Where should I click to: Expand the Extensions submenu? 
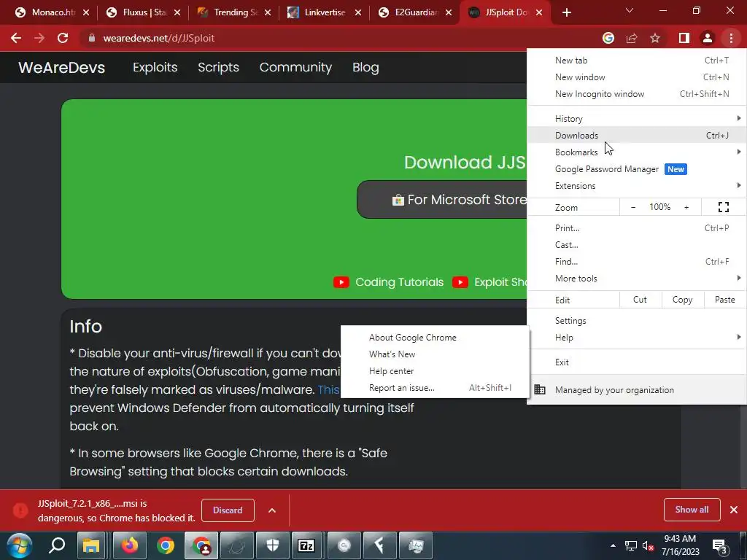637,186
